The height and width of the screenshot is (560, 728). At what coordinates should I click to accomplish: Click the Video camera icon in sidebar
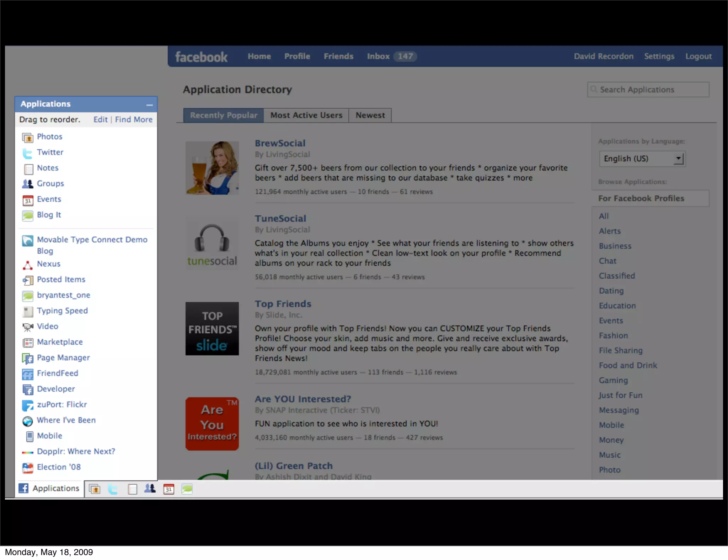tap(28, 327)
